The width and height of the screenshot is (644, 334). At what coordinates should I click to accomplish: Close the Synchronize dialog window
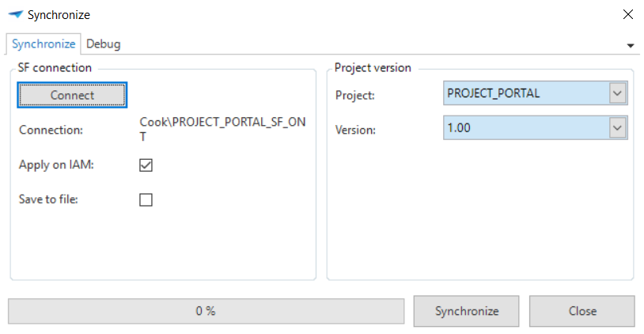[628, 14]
